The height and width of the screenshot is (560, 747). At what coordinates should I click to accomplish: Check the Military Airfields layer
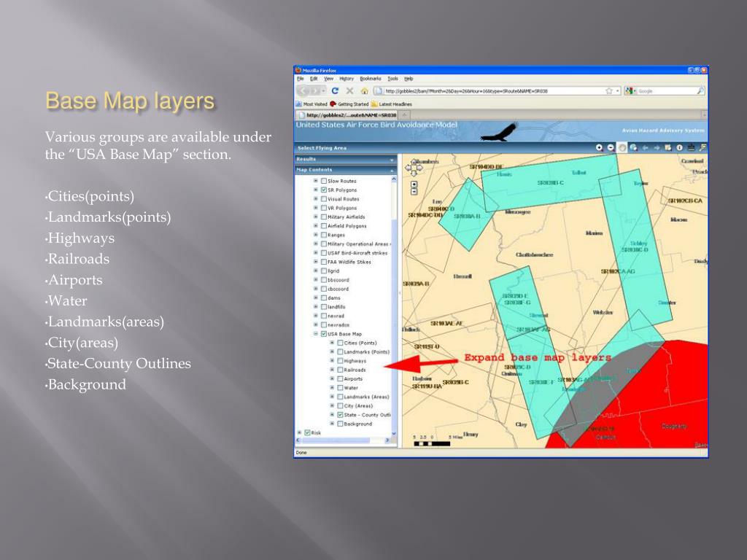pyautogui.click(x=324, y=217)
